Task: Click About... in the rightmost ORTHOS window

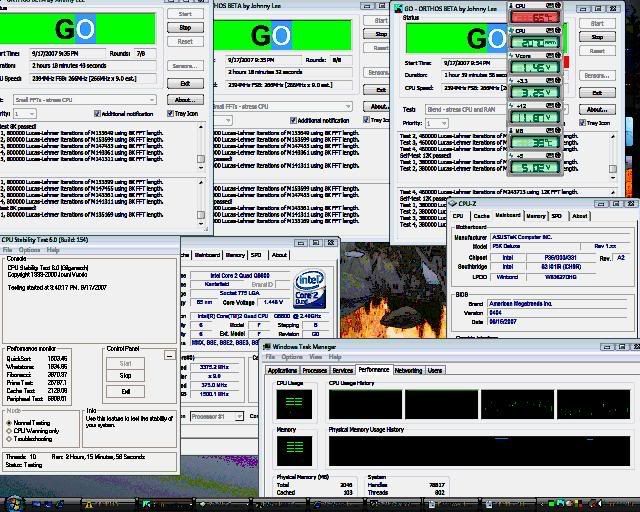Action: click(x=597, y=109)
